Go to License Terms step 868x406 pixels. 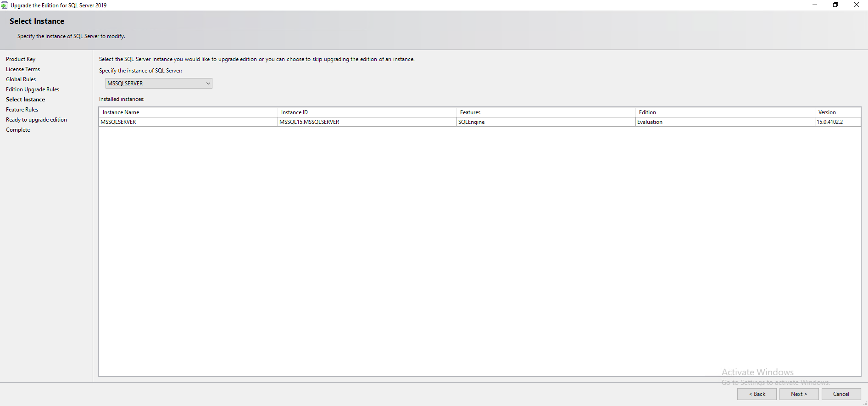(23, 69)
